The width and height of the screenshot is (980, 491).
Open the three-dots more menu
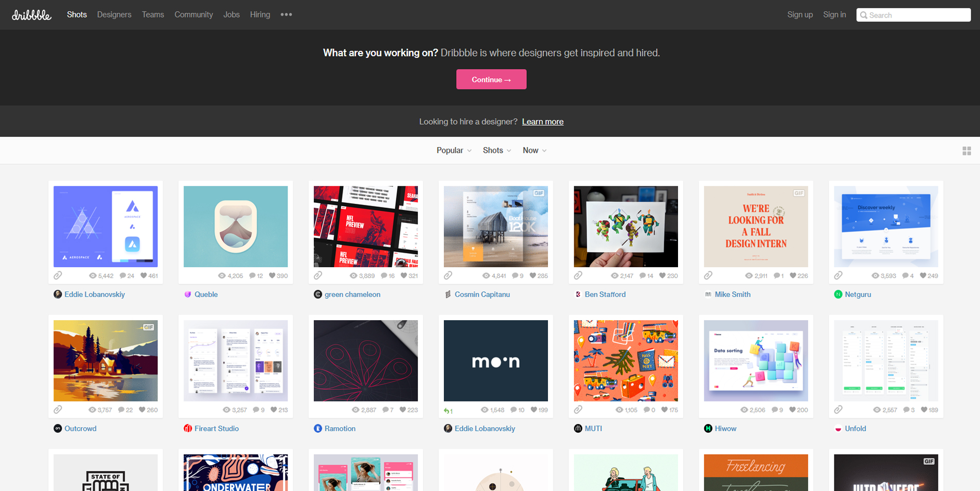[287, 14]
